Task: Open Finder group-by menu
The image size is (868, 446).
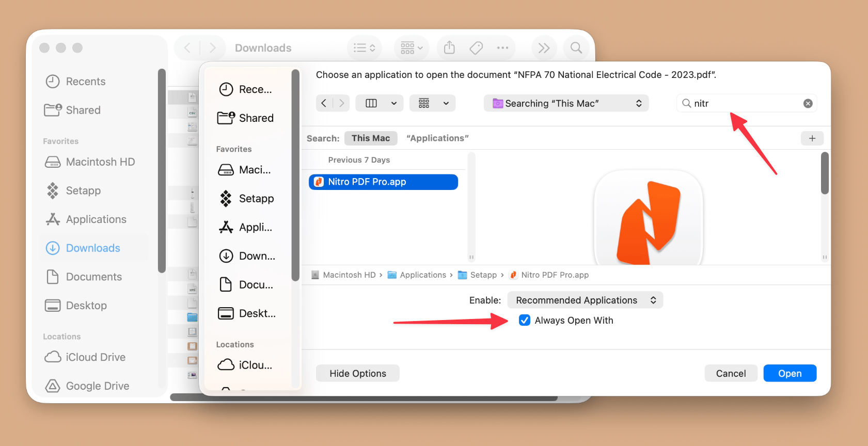Action: click(x=412, y=48)
